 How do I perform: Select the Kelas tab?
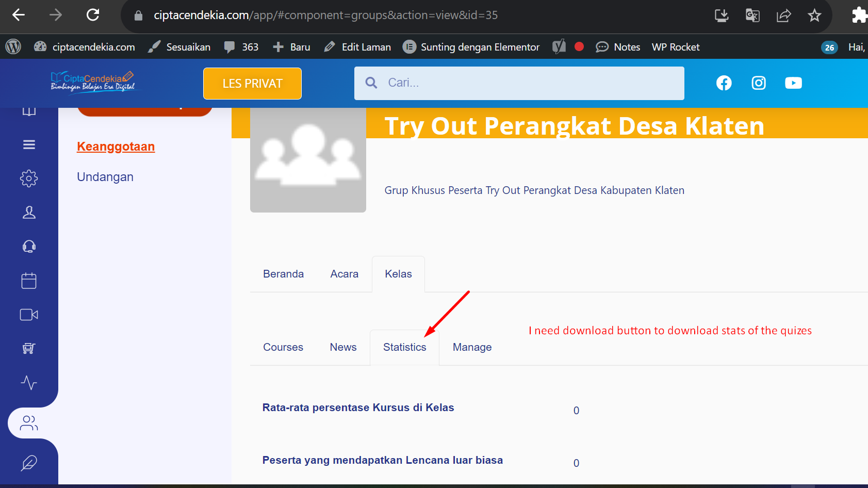[398, 274]
